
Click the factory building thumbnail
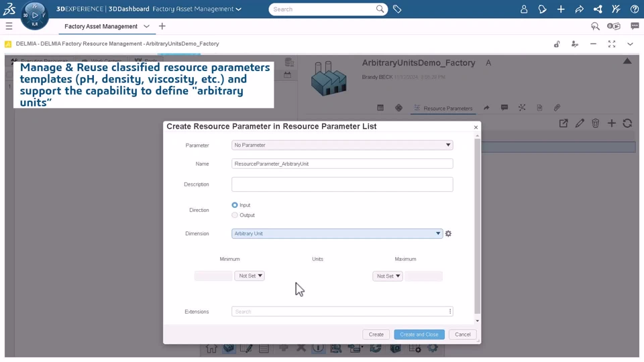pyautogui.click(x=329, y=78)
